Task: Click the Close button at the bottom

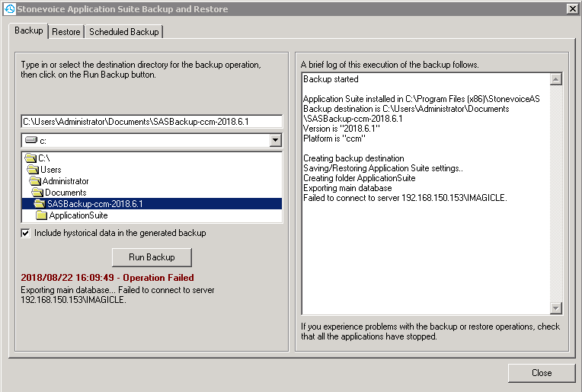Action: pos(541,373)
